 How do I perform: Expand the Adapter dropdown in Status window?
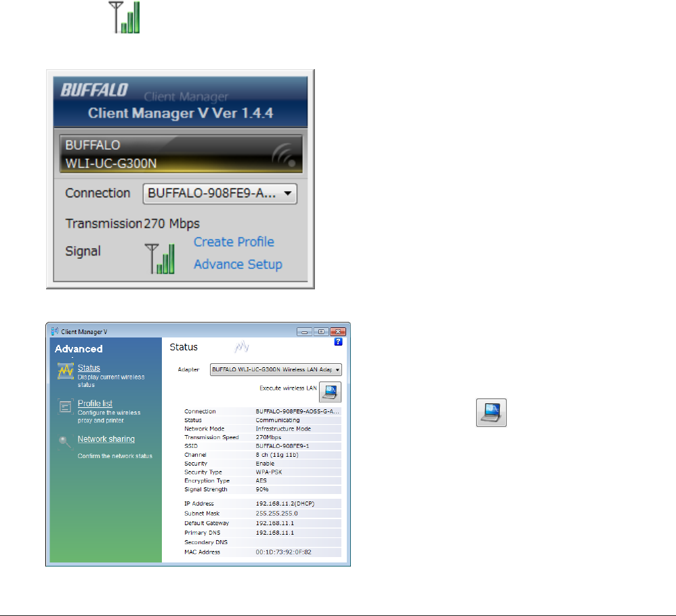click(276, 370)
